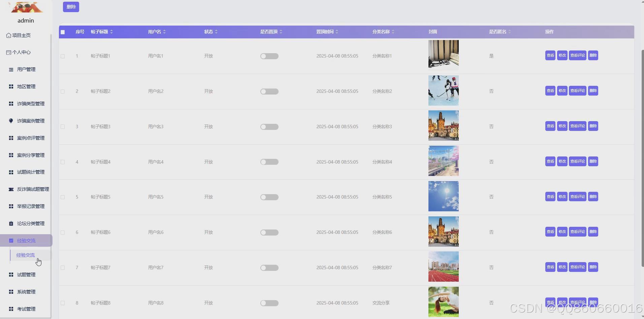Image resolution: width=644 pixels, height=319 pixels.
Task: Click the grid icon beside 系统管理
Action: click(x=11, y=292)
